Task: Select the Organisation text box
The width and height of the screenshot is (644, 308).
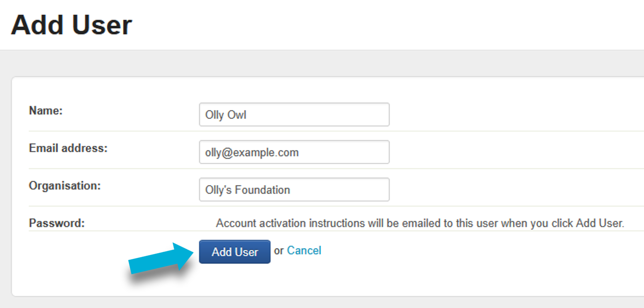Action: click(294, 190)
